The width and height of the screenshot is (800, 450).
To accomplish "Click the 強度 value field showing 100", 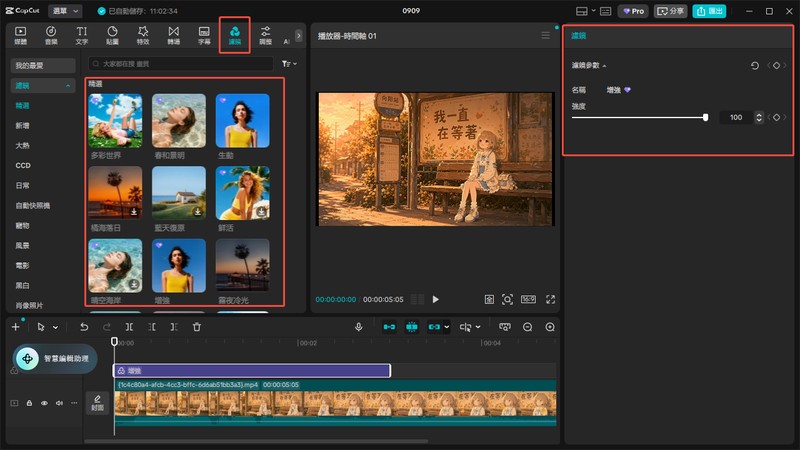I will 736,117.
